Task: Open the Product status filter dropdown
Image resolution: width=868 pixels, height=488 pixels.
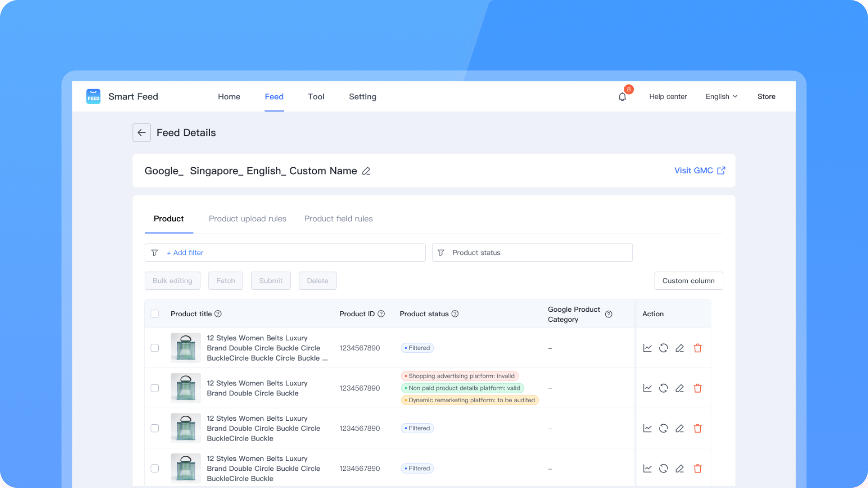Action: pos(532,253)
